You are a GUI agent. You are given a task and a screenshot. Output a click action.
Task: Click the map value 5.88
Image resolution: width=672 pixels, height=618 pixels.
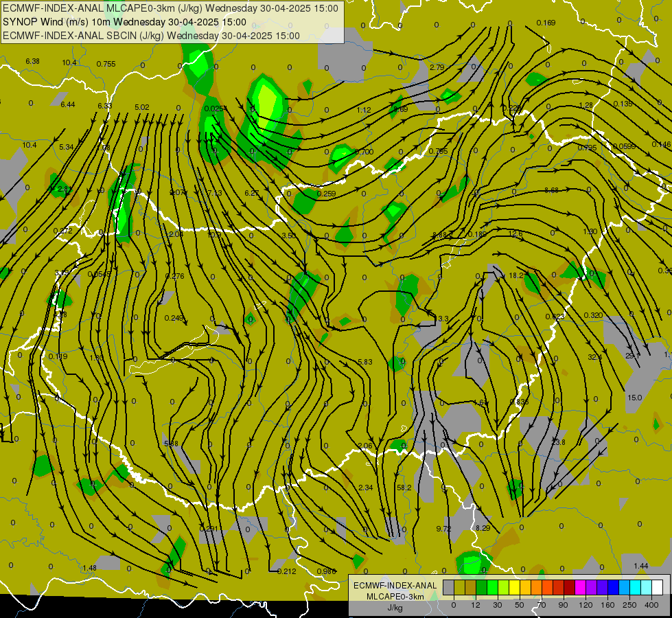(x=171, y=444)
